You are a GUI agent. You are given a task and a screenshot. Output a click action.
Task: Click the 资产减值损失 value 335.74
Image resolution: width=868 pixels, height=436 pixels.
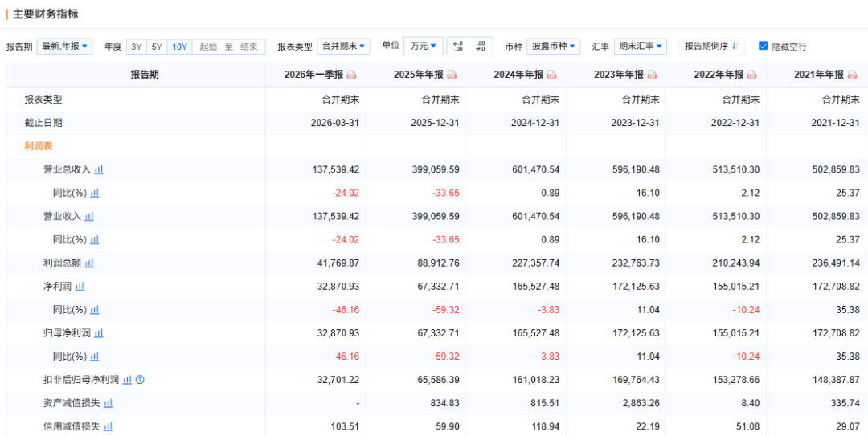[x=845, y=403]
